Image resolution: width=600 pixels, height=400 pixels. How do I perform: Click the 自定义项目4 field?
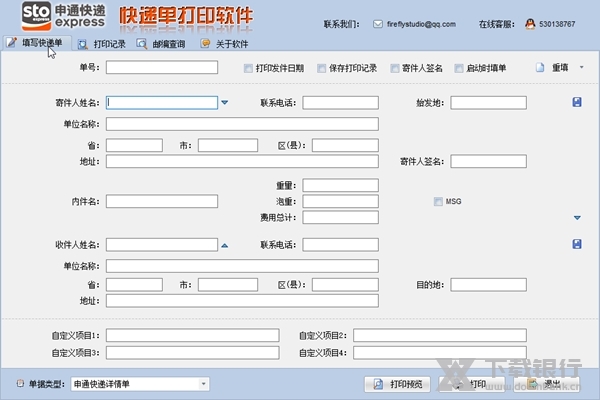(x=440, y=353)
